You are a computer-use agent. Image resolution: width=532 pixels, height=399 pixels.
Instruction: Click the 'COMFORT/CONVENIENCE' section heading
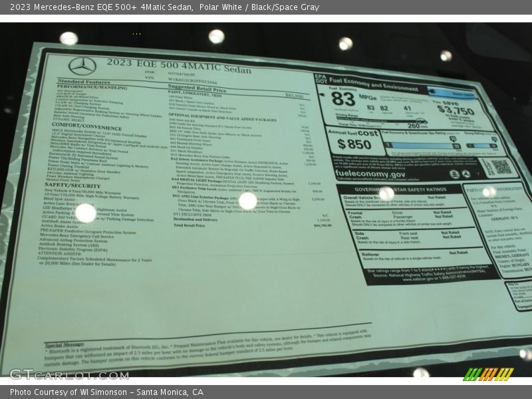[87, 126]
